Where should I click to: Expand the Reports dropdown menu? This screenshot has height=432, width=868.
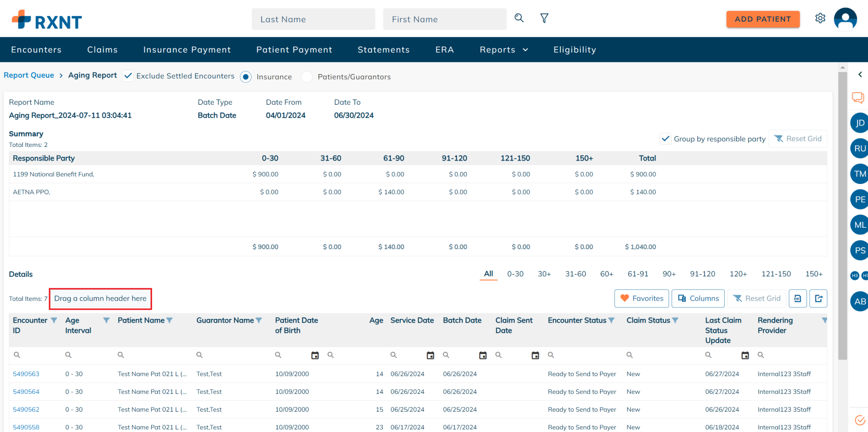coord(504,50)
